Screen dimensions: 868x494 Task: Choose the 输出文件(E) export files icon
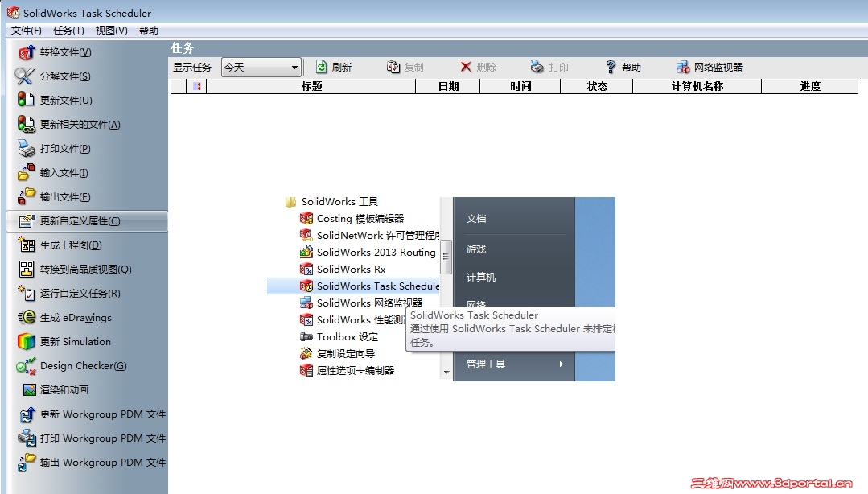26,196
